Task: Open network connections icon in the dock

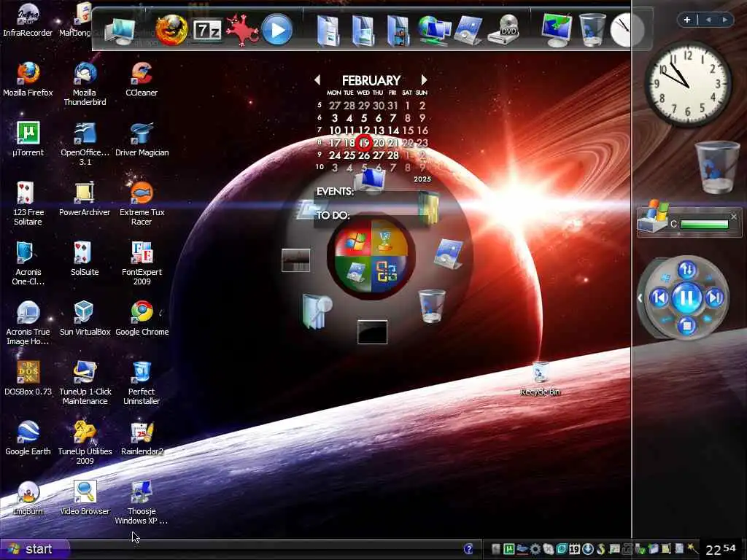Action: coord(435,30)
